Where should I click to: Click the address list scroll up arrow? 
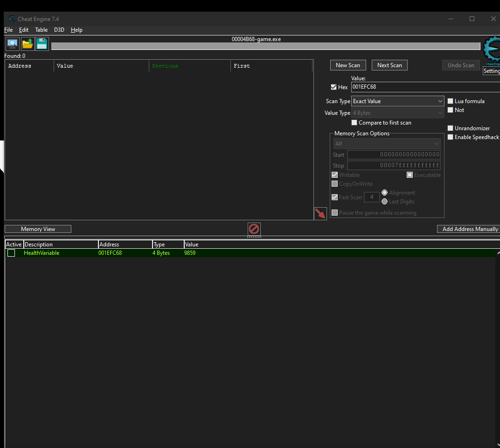coord(498,253)
